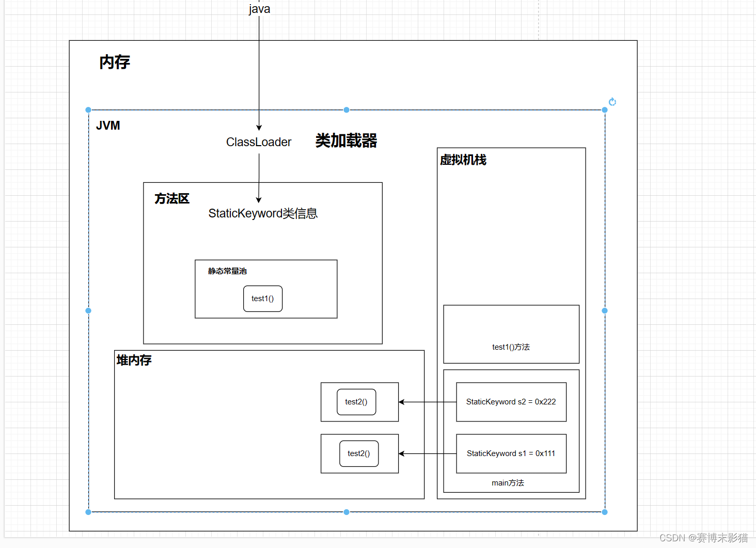
Task: Select the StaticKeyword s2 = 0x222 box
Action: pos(511,402)
